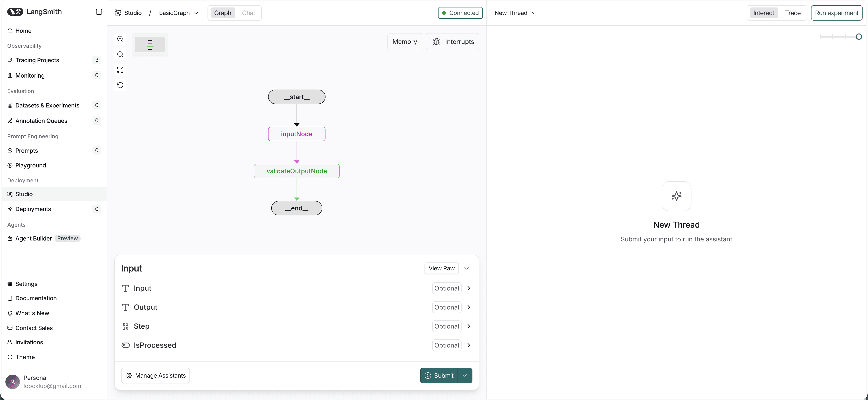Click the fit view fullscreen icon

coord(120,69)
